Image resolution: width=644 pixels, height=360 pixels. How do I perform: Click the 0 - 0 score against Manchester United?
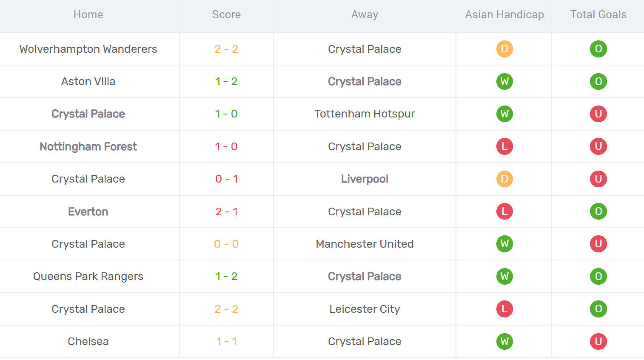click(226, 244)
